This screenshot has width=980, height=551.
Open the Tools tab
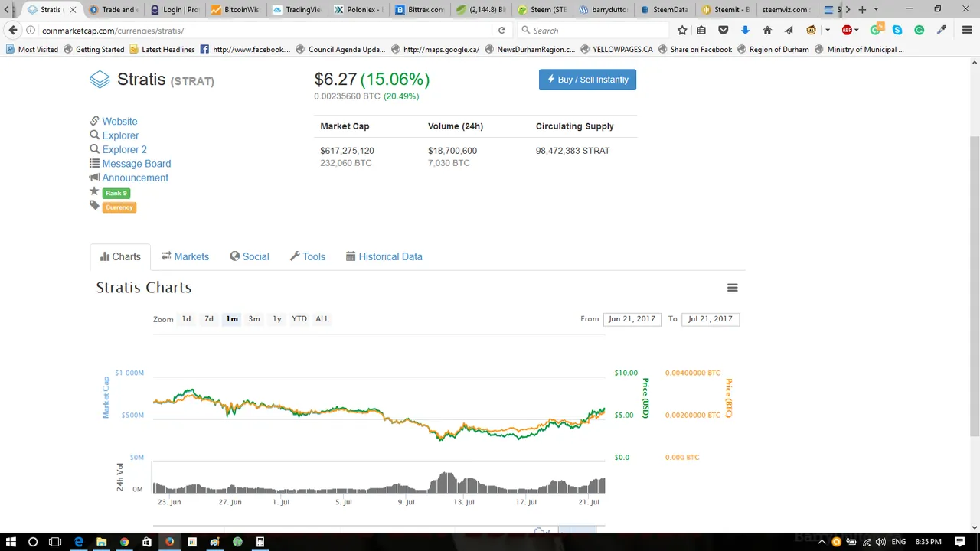tap(308, 257)
